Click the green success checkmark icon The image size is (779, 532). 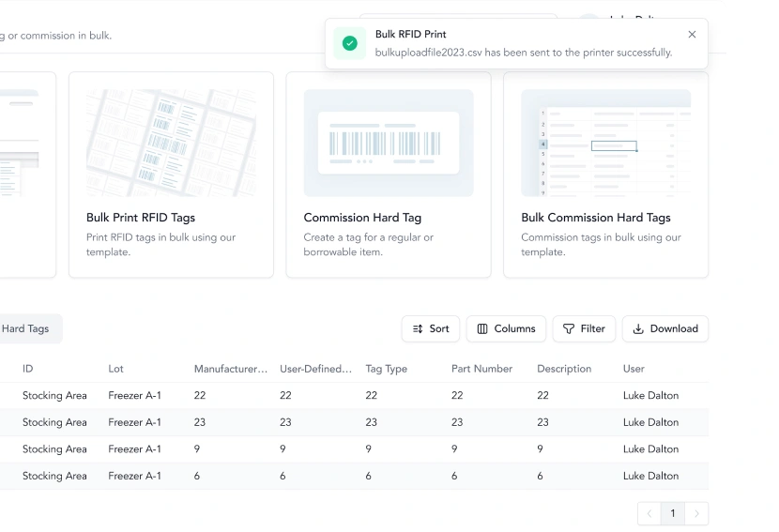pyautogui.click(x=349, y=43)
